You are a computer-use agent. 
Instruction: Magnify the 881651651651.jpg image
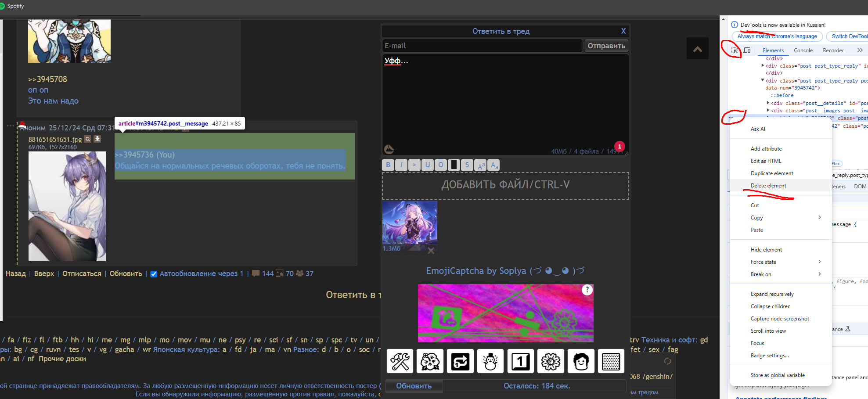[x=88, y=139]
